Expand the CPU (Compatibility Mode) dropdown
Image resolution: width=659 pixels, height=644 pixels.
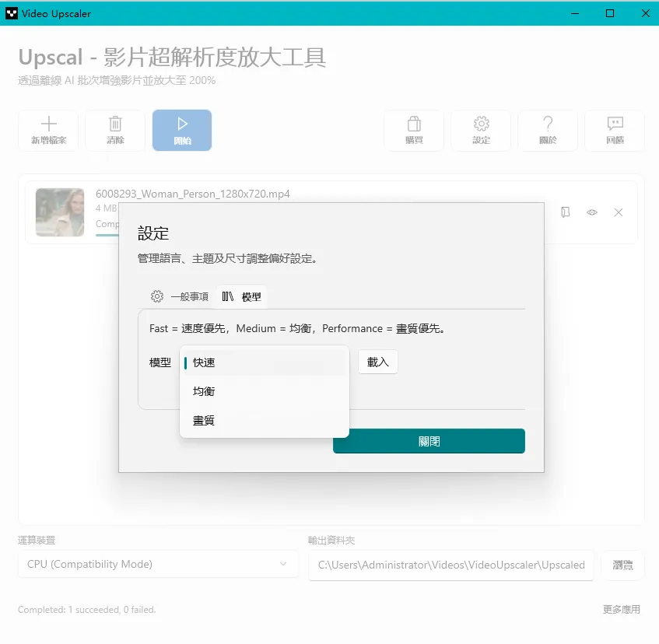(158, 564)
